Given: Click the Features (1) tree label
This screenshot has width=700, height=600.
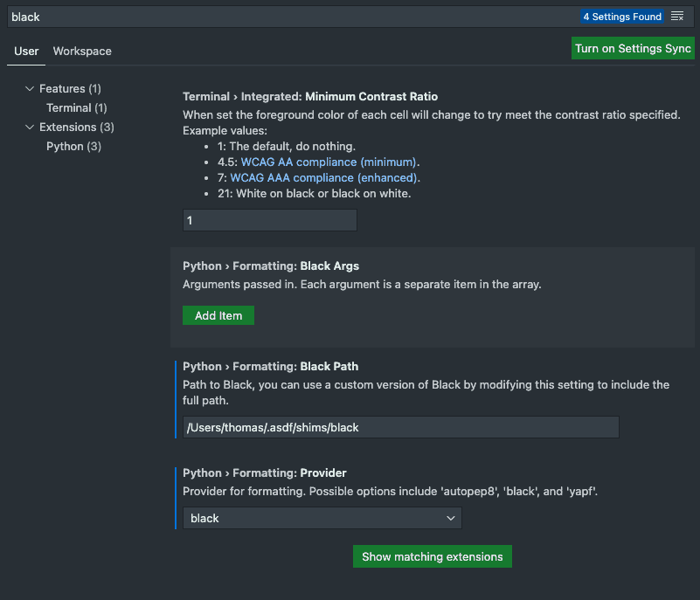Looking at the screenshot, I should click(70, 89).
